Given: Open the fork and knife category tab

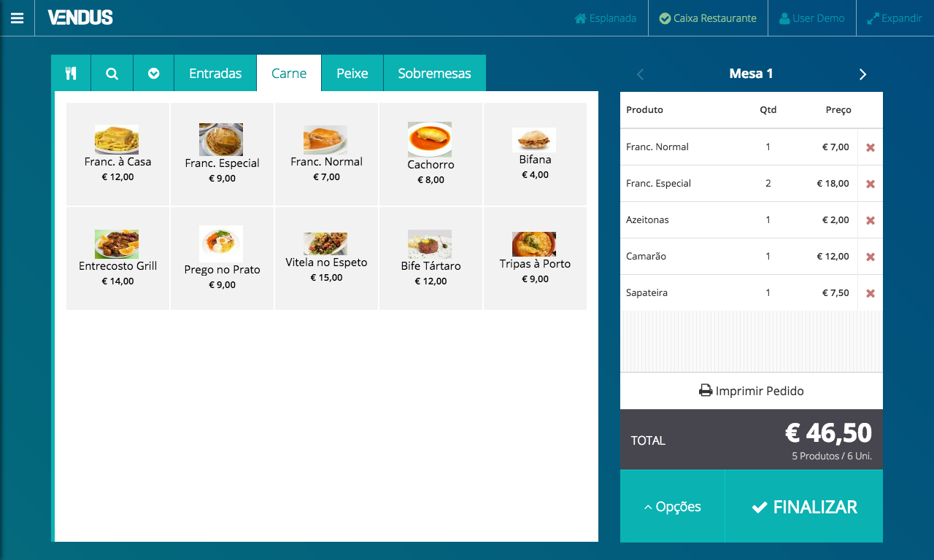Looking at the screenshot, I should 71,73.
